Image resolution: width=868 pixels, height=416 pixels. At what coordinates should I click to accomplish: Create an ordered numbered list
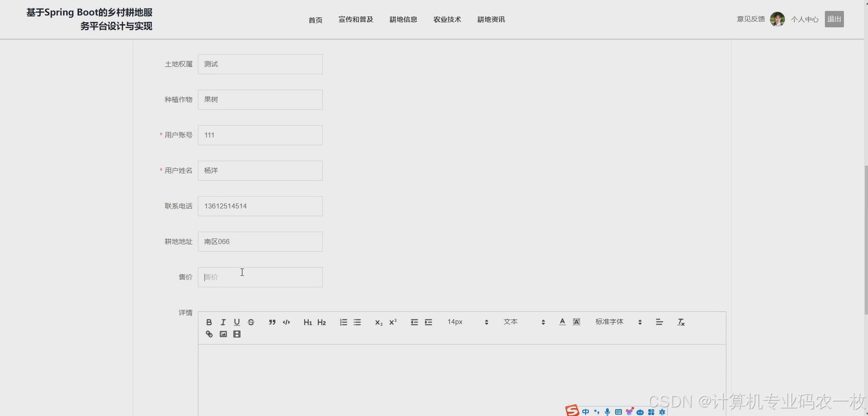(344, 322)
